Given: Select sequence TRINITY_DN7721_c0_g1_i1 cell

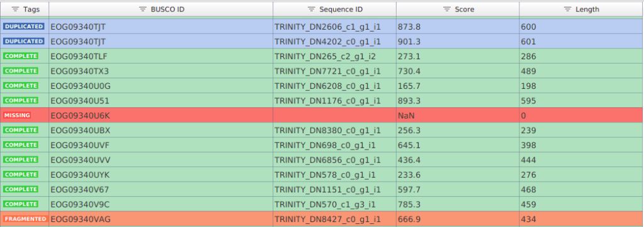Looking at the screenshot, I should coord(334,71).
